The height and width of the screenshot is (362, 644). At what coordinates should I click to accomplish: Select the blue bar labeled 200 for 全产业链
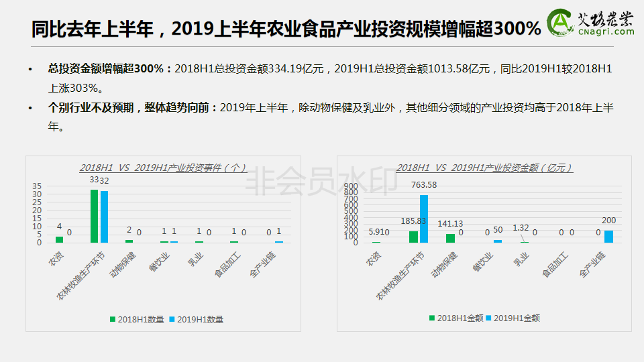coord(608,236)
